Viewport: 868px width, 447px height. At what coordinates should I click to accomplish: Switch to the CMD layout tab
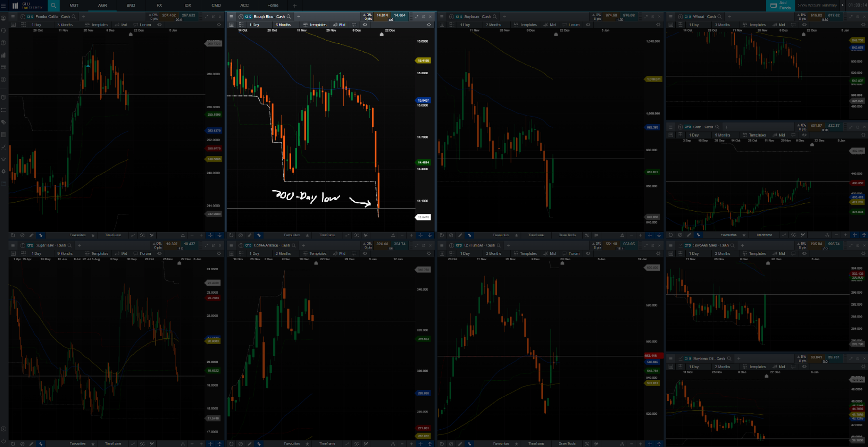(x=216, y=6)
